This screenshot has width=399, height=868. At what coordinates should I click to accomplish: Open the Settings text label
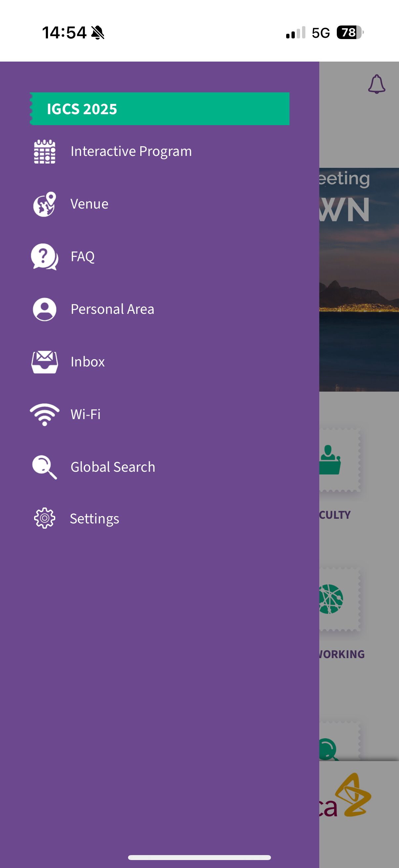[x=94, y=519]
